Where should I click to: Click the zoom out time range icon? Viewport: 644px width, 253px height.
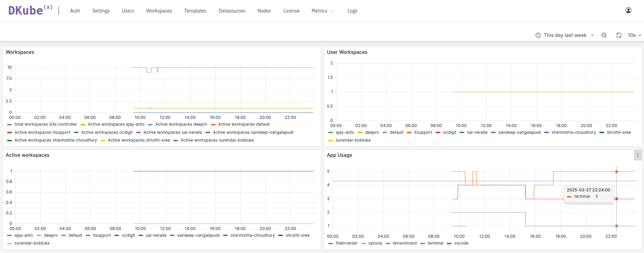pos(604,35)
